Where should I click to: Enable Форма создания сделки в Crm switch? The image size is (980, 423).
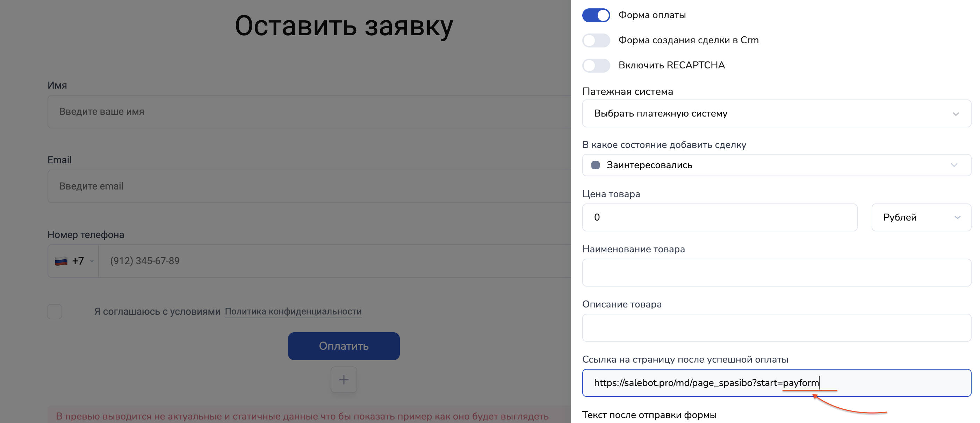[x=596, y=40]
